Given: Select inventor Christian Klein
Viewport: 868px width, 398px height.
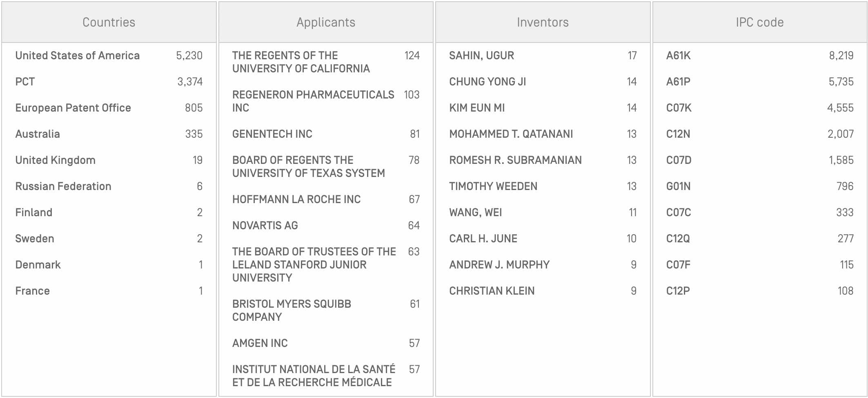Looking at the screenshot, I should click(492, 291).
